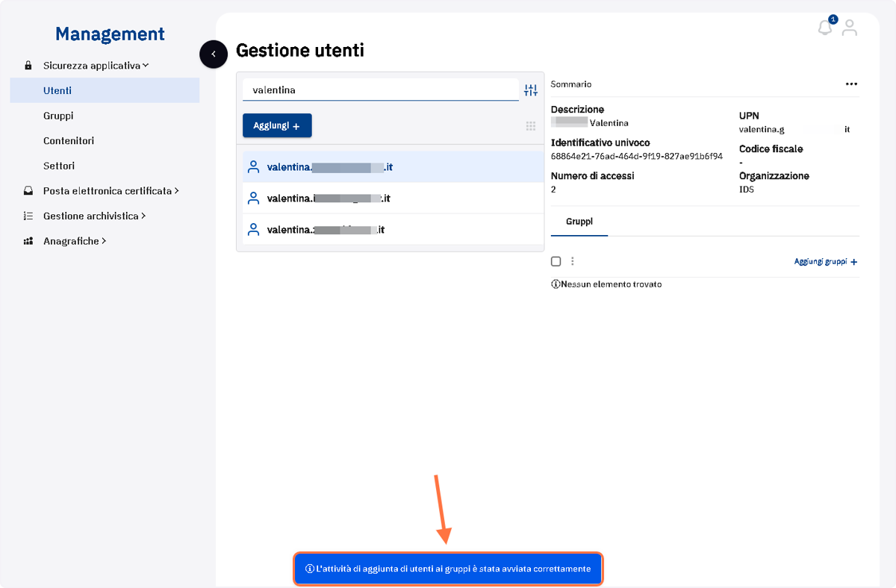Click the Organizzazione value IDS
896x588 pixels.
pyautogui.click(x=747, y=190)
